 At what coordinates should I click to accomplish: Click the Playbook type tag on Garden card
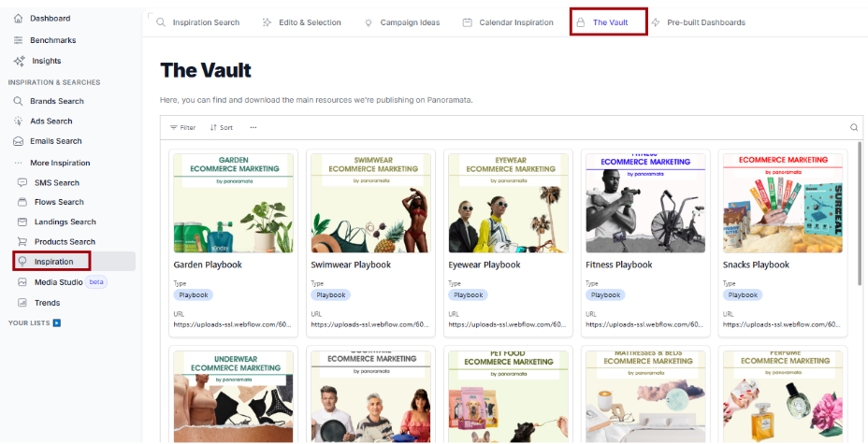click(x=194, y=295)
